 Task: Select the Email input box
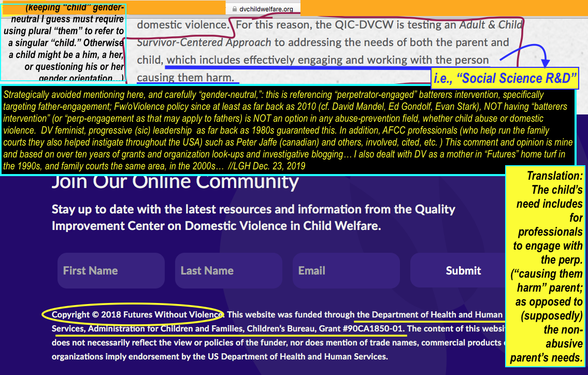pos(346,270)
